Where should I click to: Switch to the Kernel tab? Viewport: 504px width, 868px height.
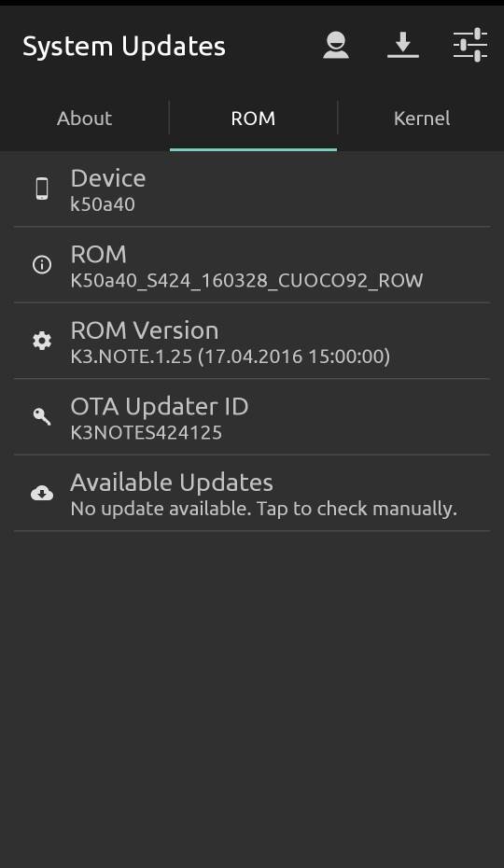(x=422, y=118)
